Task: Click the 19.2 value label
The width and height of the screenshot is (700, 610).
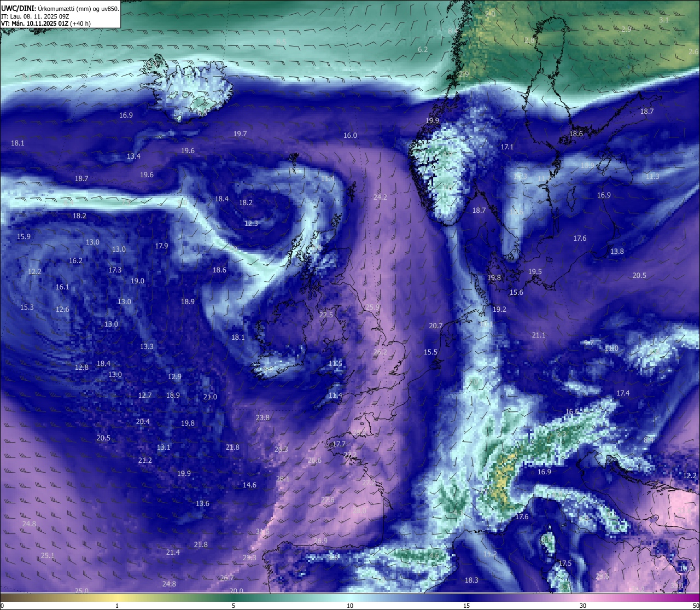Action: pyautogui.click(x=499, y=309)
